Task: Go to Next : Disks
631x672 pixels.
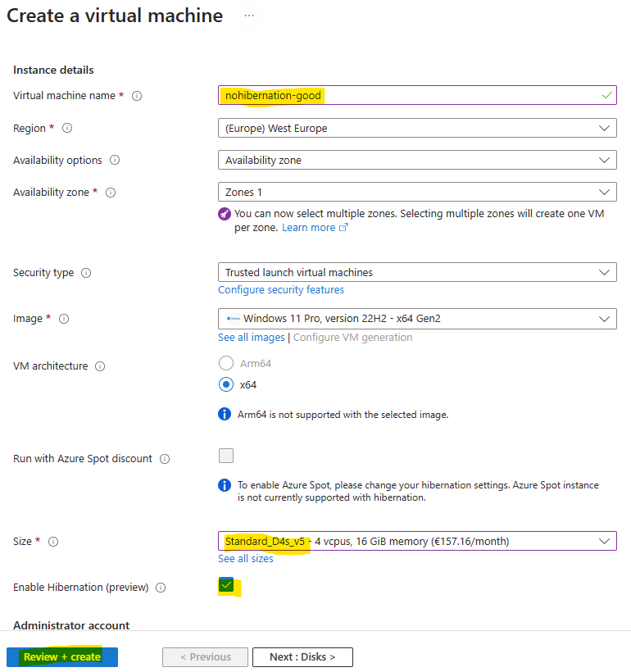Action: [x=302, y=657]
